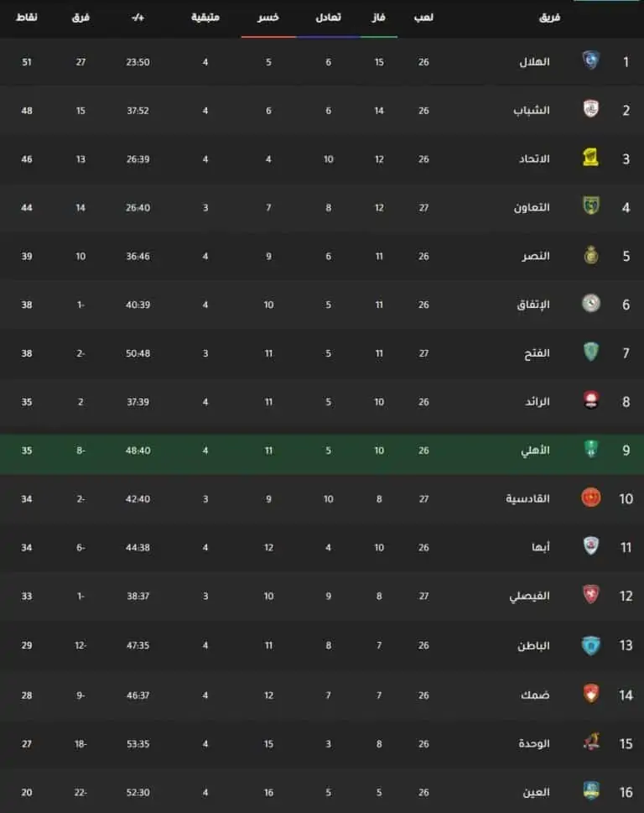Click the Al-Hilal club crest icon
This screenshot has width=644, height=813.
[590, 60]
